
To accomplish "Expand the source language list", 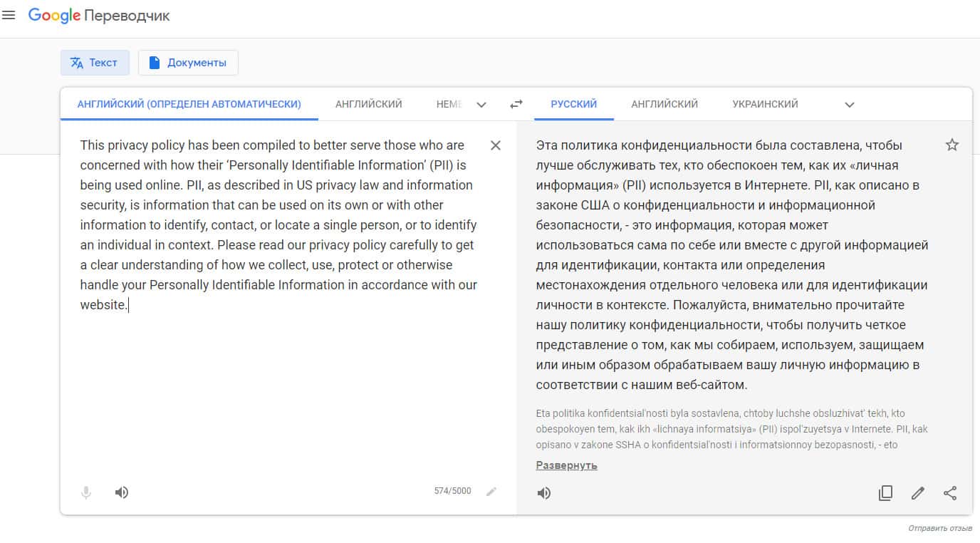I will pos(481,105).
